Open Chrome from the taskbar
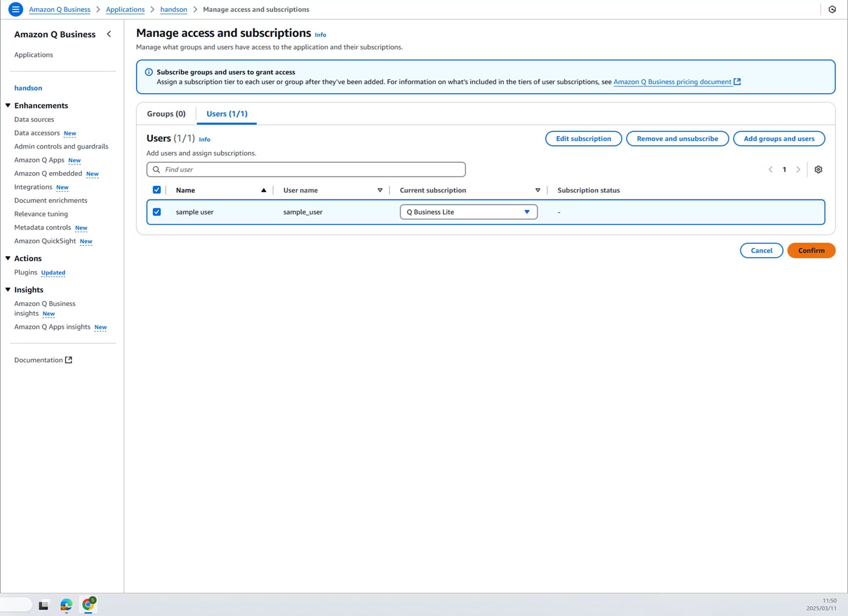The width and height of the screenshot is (848, 616). tap(88, 604)
